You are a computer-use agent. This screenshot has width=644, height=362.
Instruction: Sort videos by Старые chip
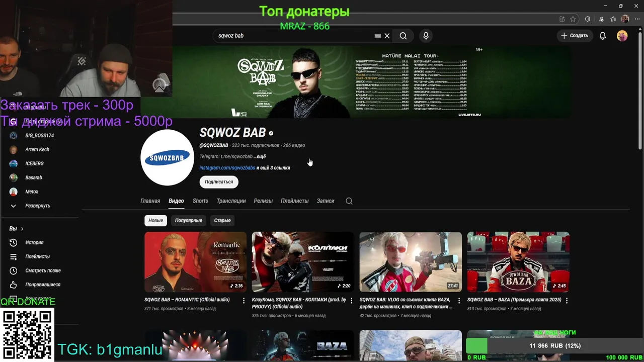coord(222,220)
